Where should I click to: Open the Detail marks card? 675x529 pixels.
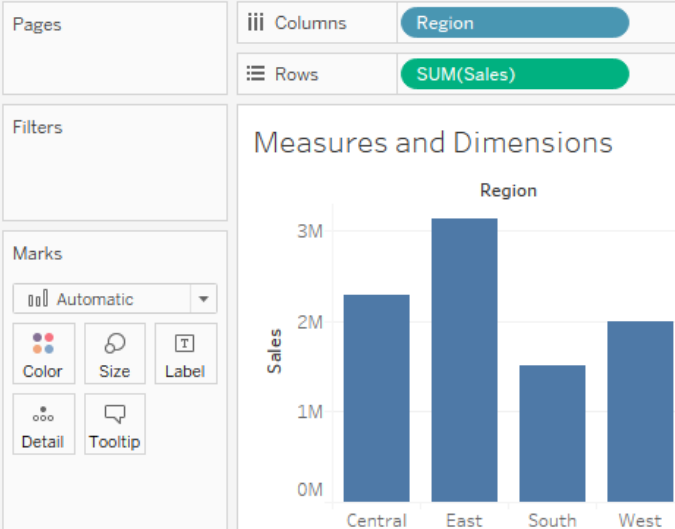pyautogui.click(x=43, y=424)
